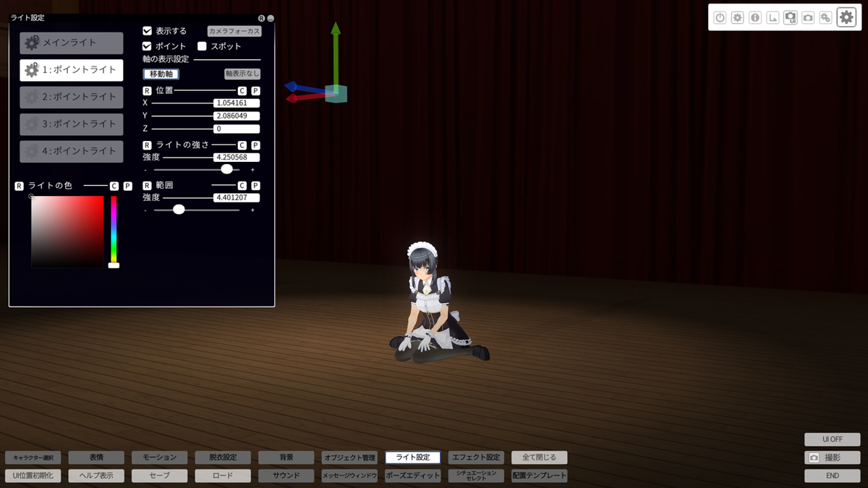The width and height of the screenshot is (868, 488).
Task: Click the large gear icon at top right
Action: tap(846, 17)
